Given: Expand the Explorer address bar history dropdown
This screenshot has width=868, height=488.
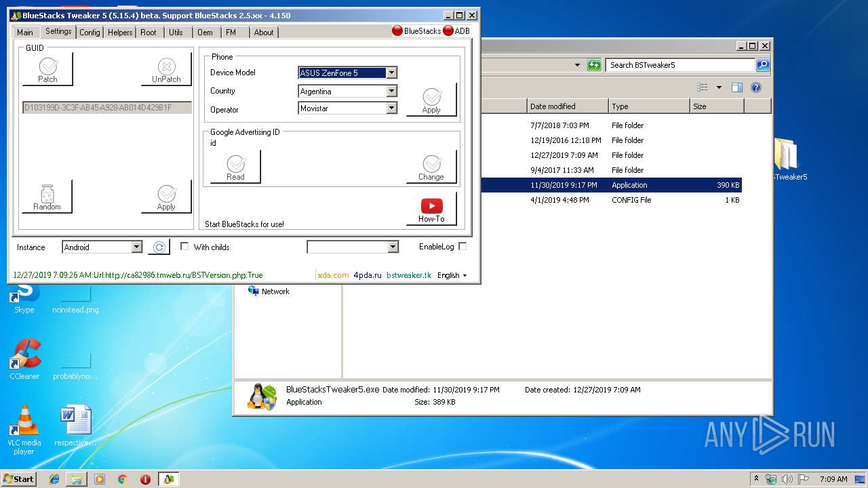Looking at the screenshot, I should pos(577,65).
